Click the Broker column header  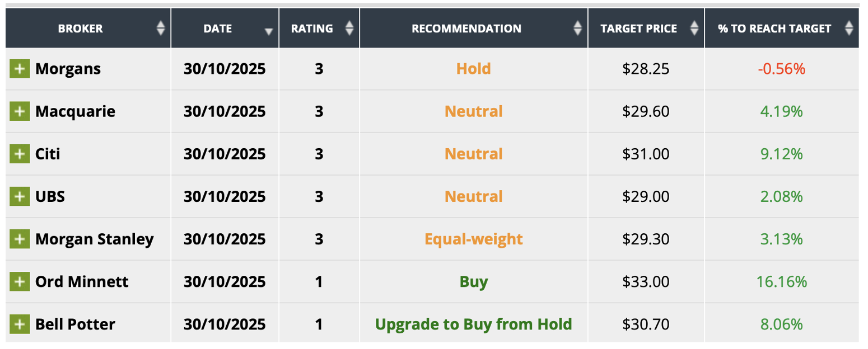tap(81, 29)
